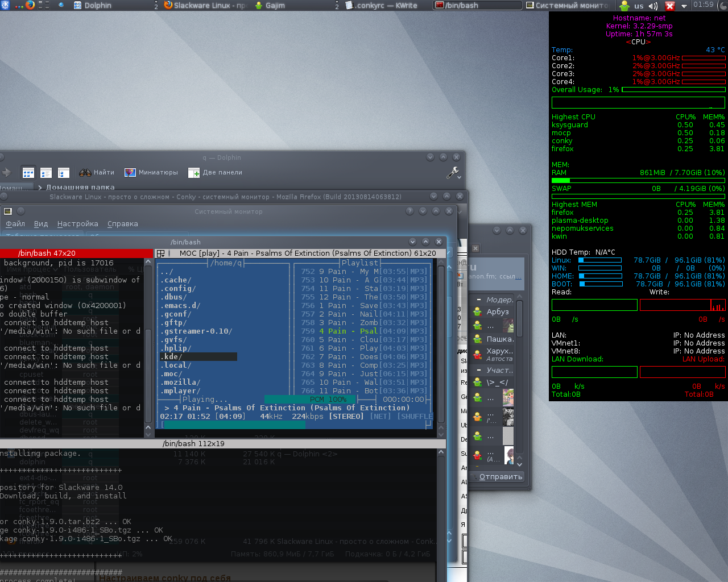Open Вид menu in Системный монитор
The height and width of the screenshot is (582, 728).
coord(41,223)
